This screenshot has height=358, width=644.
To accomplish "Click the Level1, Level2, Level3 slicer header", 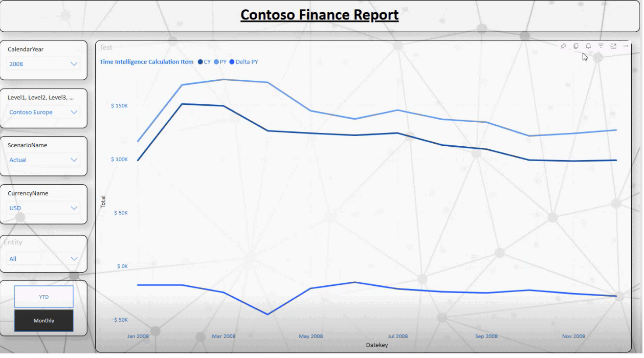I will tap(41, 97).
